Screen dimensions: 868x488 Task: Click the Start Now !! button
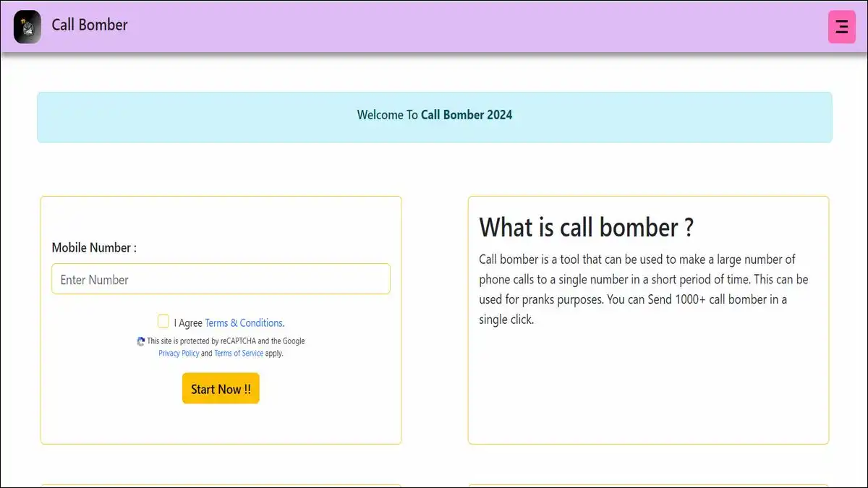click(221, 389)
